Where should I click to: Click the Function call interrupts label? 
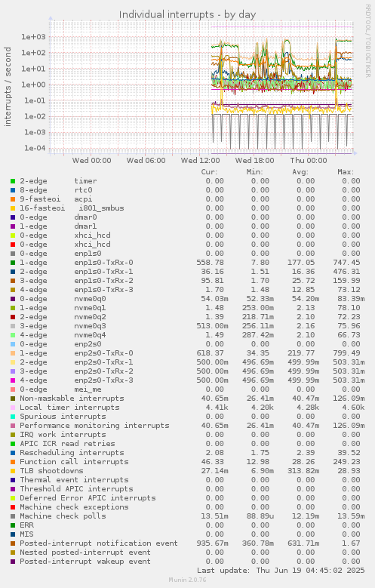(x=74, y=462)
